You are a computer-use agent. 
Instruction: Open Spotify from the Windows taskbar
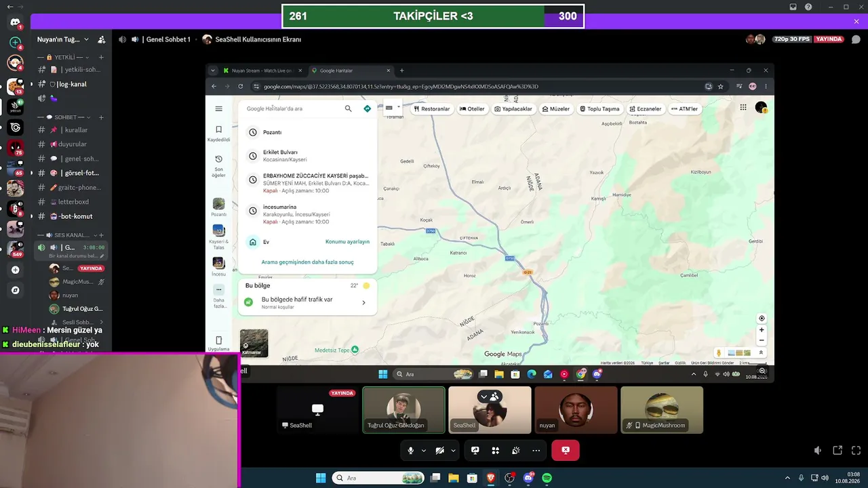tap(547, 478)
